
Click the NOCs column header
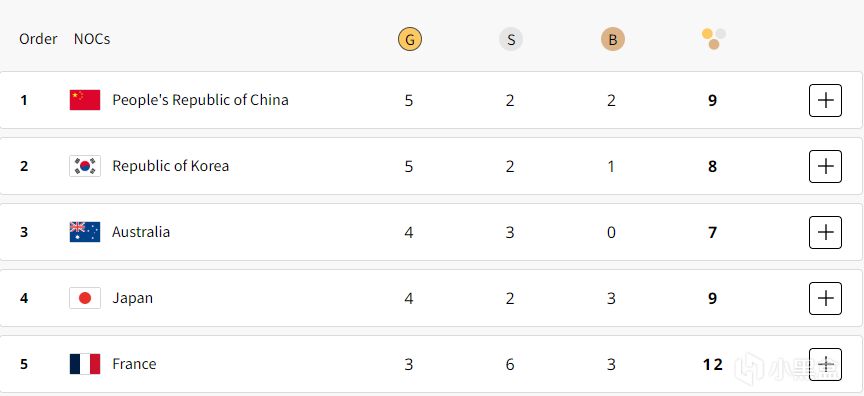coord(91,39)
